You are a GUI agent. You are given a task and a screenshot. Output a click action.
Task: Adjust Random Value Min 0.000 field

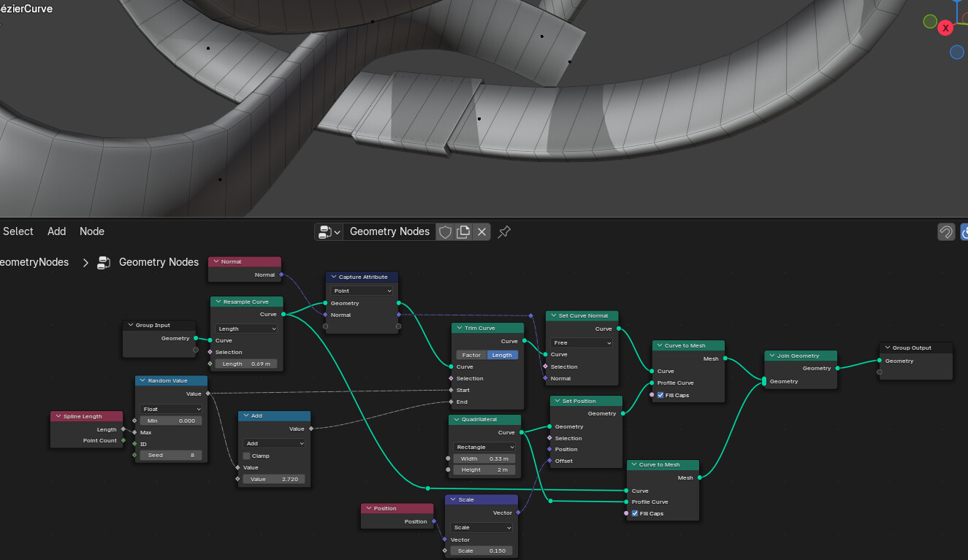coord(171,421)
